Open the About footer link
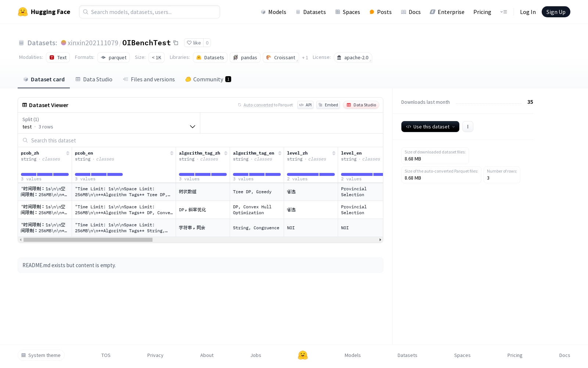The image size is (588, 368). pyautogui.click(x=207, y=355)
